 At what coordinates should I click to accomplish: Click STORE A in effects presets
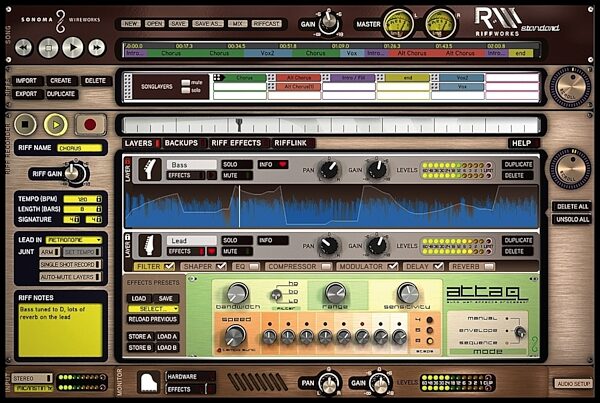tap(140, 336)
